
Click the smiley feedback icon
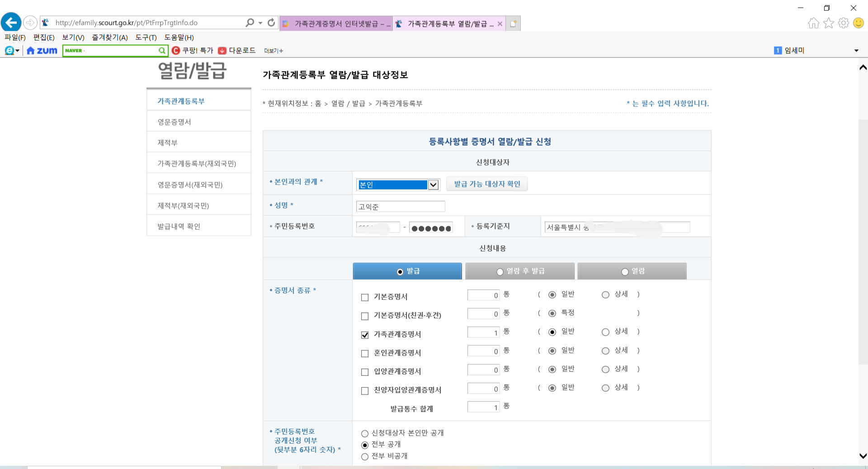click(859, 23)
